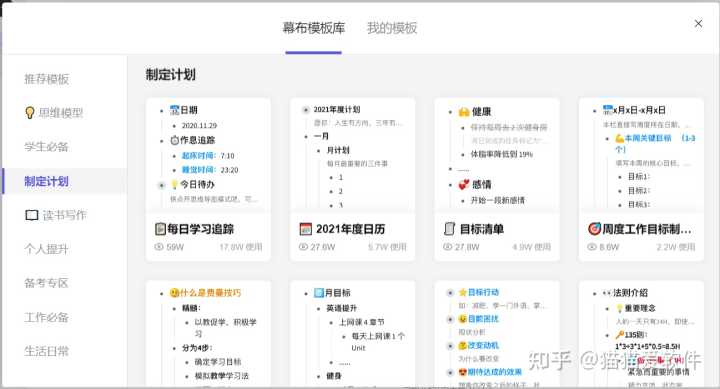Open the 法则介绍 template preview
This screenshot has width=720, height=389.
click(641, 333)
